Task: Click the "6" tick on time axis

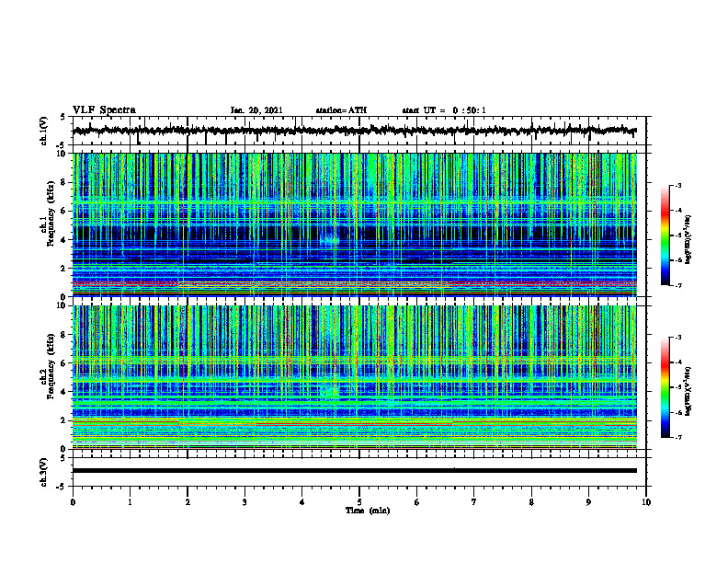Action: (x=417, y=502)
